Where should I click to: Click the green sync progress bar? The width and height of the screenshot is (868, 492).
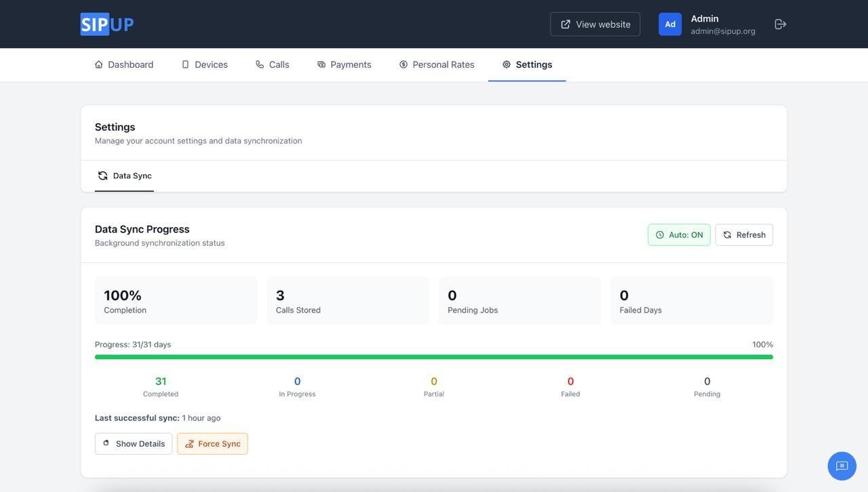coord(434,357)
